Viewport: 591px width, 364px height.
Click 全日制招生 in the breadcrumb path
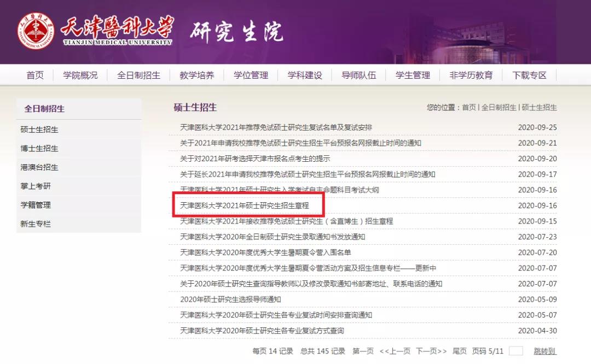coord(499,107)
